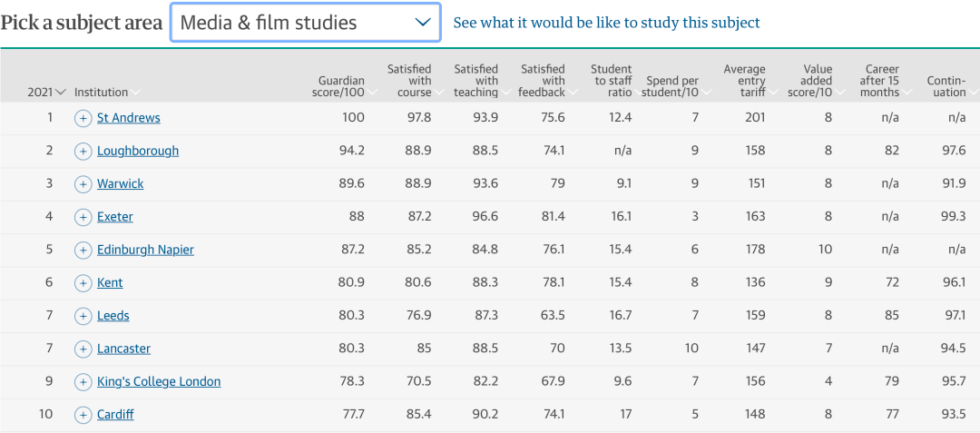Image resolution: width=980 pixels, height=433 pixels.
Task: Sort by Average entry tariff header
Action: click(x=744, y=80)
